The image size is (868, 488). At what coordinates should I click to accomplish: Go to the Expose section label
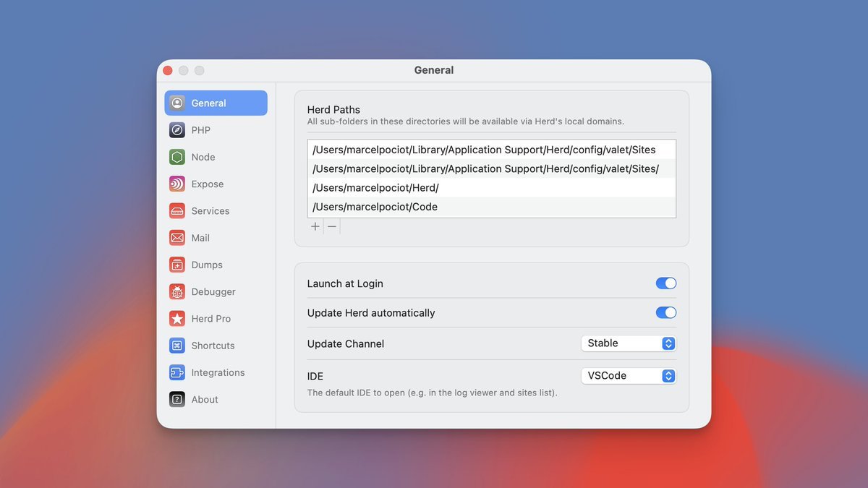pyautogui.click(x=208, y=184)
